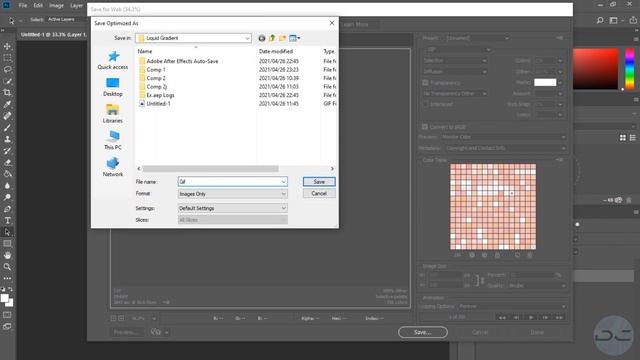Select the Rectangular Marquee tool
Screen dimensions: 640x360
[x=7, y=58]
